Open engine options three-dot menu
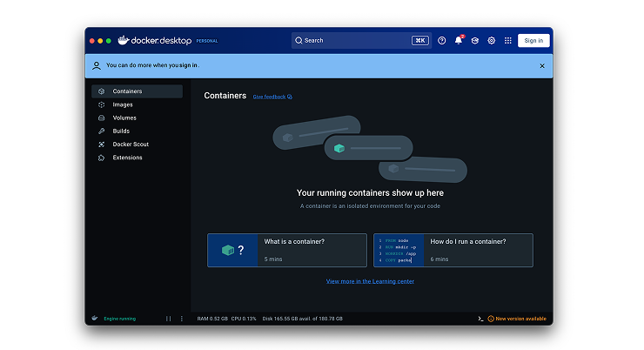Screen dimensions: 644x350 click(x=182, y=319)
